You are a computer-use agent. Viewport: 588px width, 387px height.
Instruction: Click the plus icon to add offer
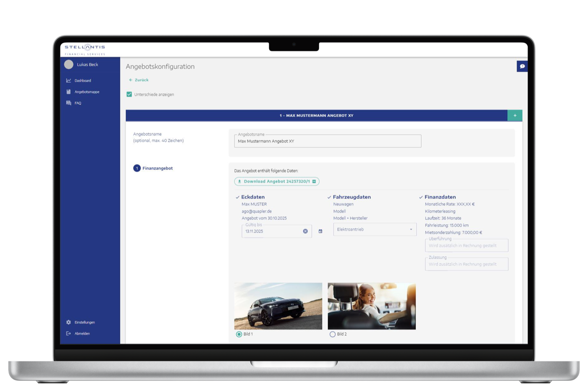click(515, 115)
